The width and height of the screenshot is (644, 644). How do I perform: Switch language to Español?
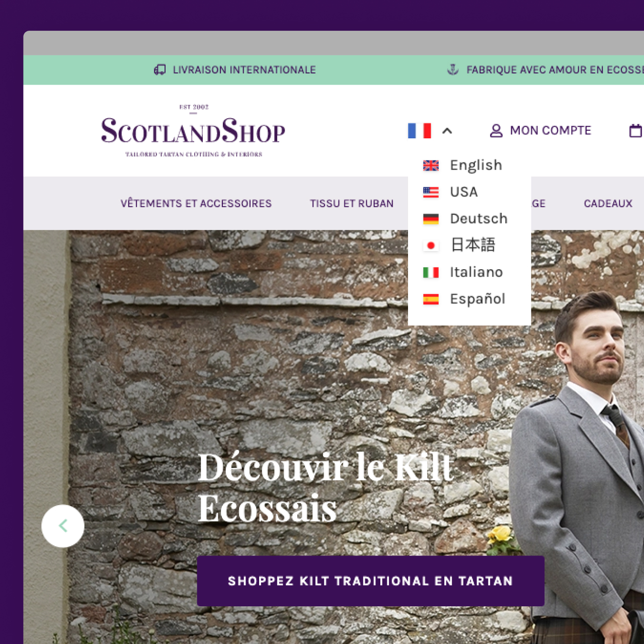coord(477,299)
